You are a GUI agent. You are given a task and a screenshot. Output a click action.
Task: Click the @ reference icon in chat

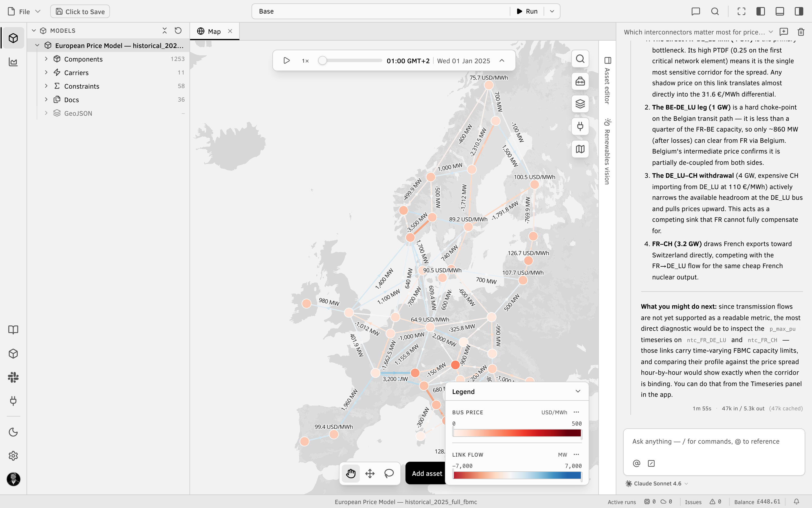point(636,463)
